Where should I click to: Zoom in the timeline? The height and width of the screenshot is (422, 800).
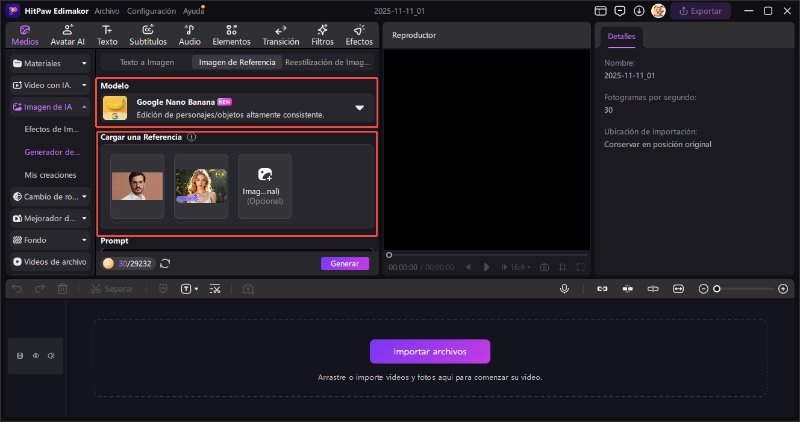(x=783, y=289)
